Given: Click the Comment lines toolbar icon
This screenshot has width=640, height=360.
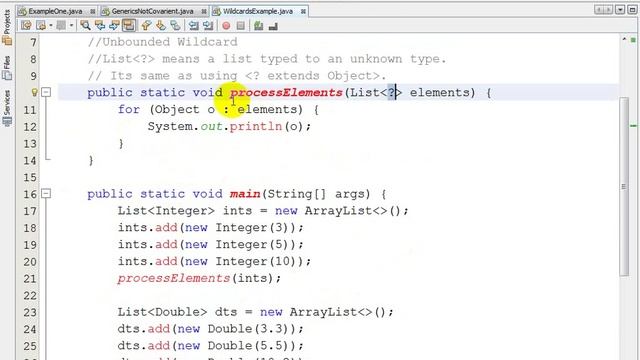Looking at the screenshot, I should point(258,26).
